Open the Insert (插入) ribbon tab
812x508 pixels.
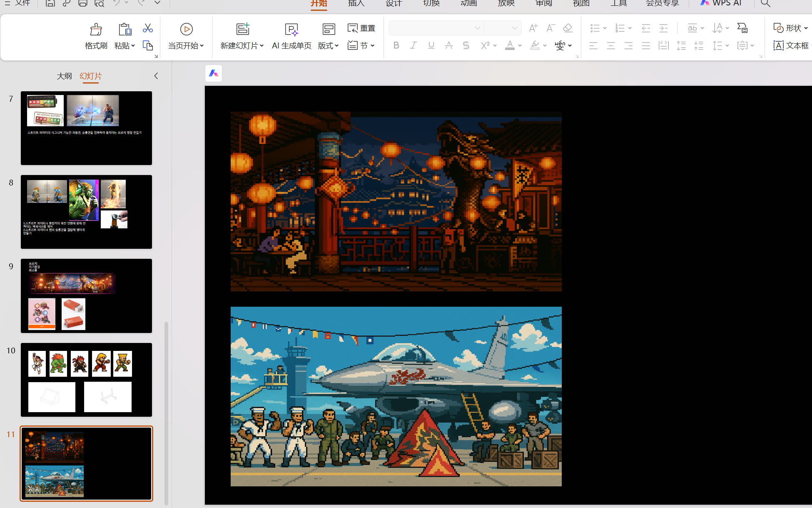click(356, 3)
